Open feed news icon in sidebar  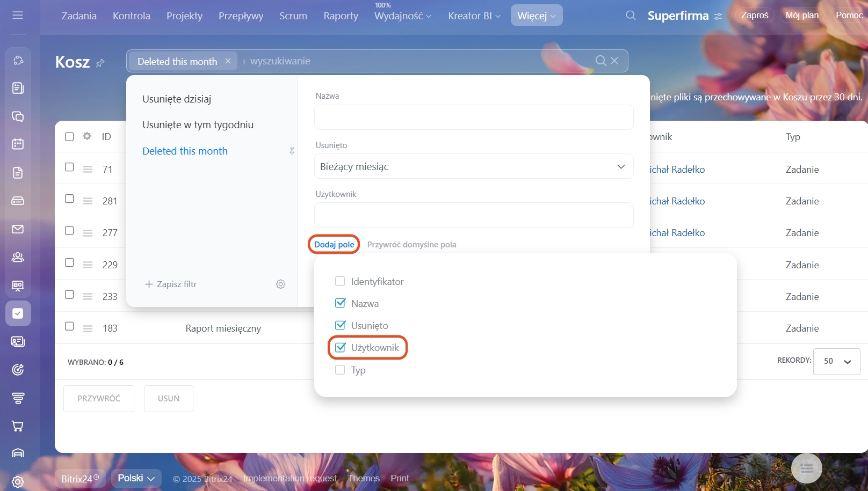click(x=18, y=88)
